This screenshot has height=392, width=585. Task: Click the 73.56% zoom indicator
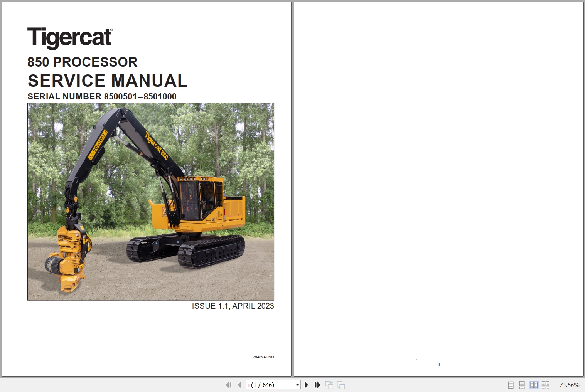pos(569,385)
